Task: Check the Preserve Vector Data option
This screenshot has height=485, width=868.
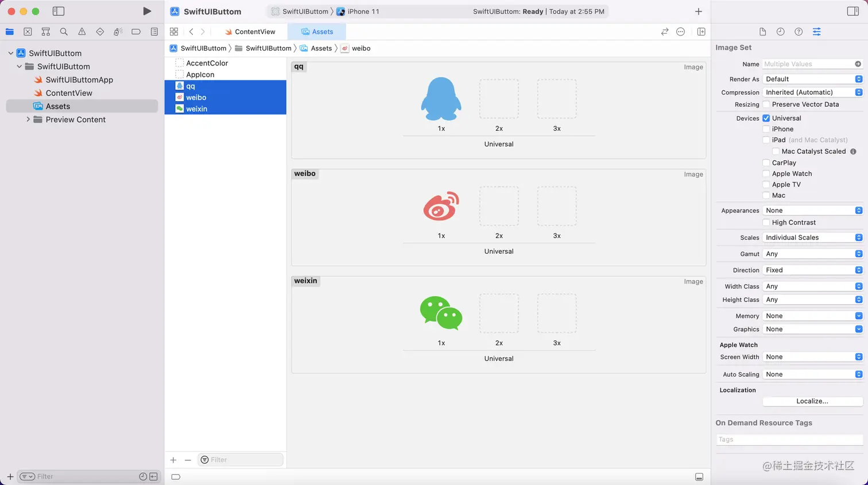Action: (x=768, y=104)
